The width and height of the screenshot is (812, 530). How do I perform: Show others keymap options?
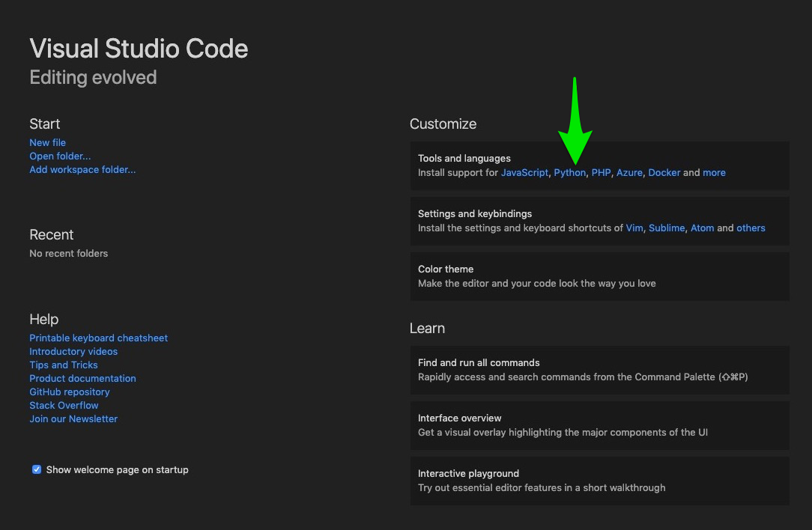tap(751, 228)
